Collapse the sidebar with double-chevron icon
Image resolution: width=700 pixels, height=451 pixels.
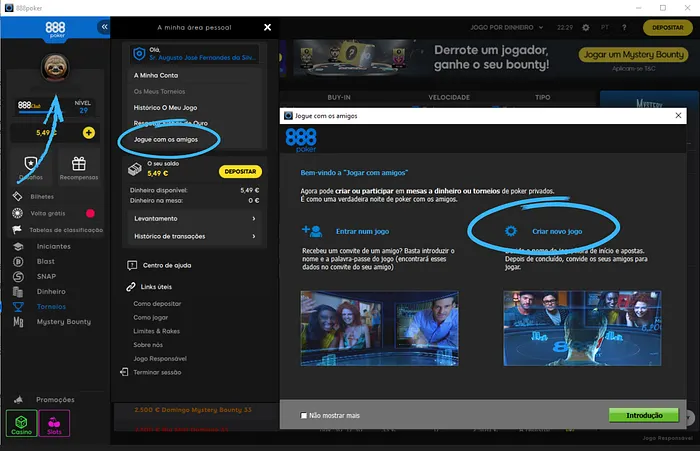[x=104, y=27]
